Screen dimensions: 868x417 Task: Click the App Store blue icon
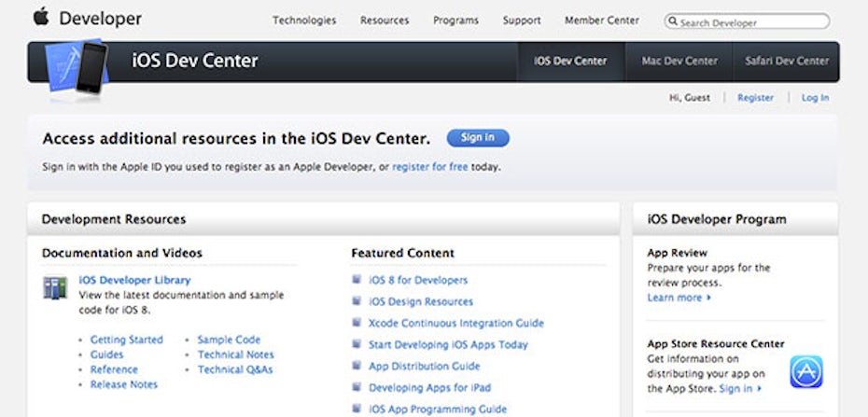806,371
